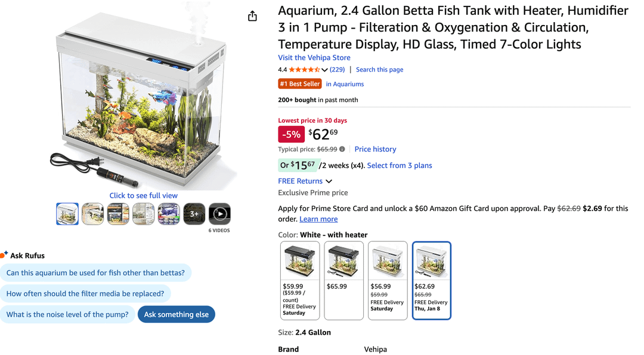Select the white tank $56.99 option
644x355 pixels.
(388, 281)
